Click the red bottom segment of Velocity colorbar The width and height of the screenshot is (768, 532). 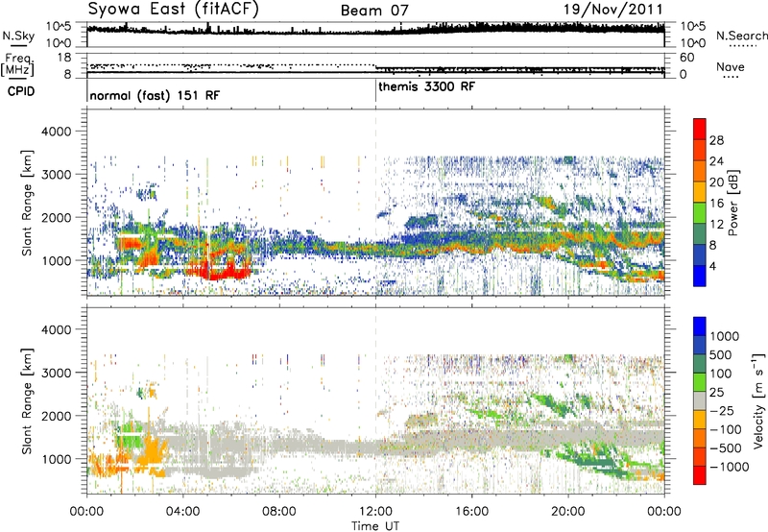pyautogui.click(x=700, y=475)
